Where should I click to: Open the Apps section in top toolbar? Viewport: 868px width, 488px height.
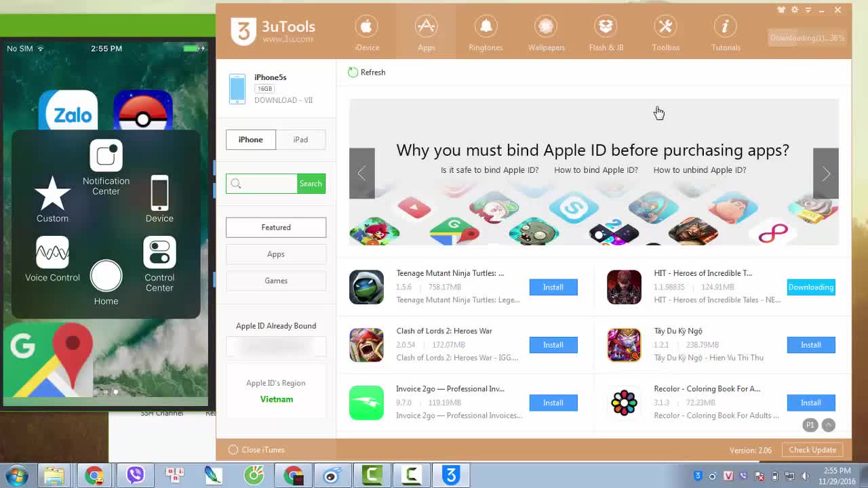coord(426,33)
